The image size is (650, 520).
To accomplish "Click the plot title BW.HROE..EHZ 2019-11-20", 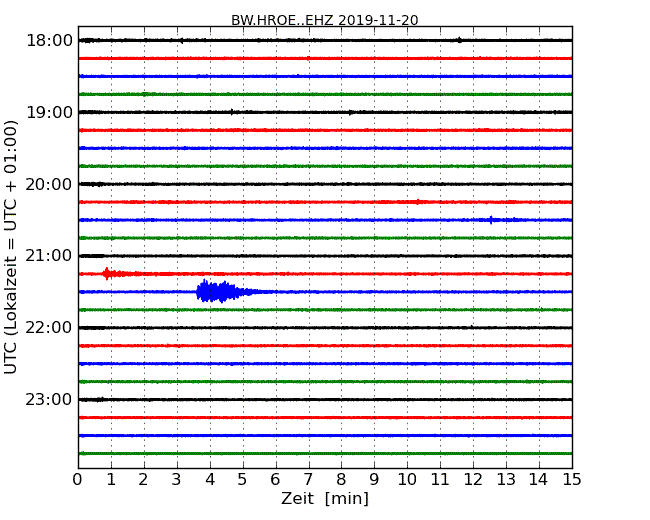I will [x=325, y=20].
